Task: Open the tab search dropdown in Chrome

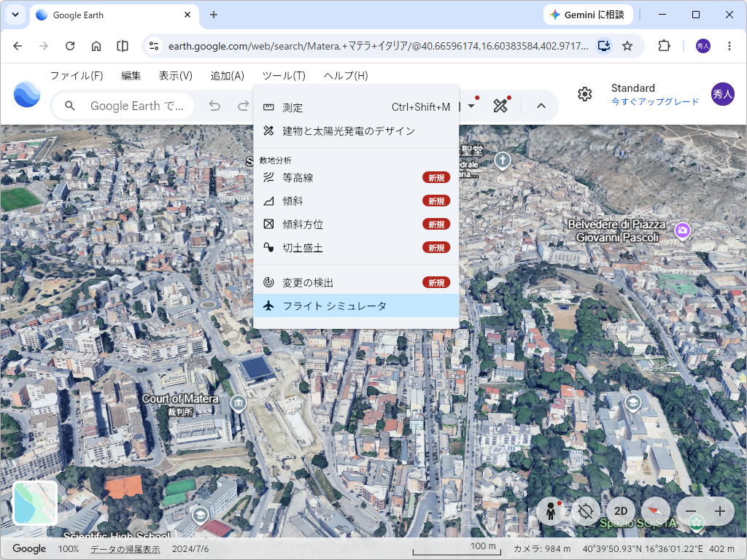Action: 15,15
